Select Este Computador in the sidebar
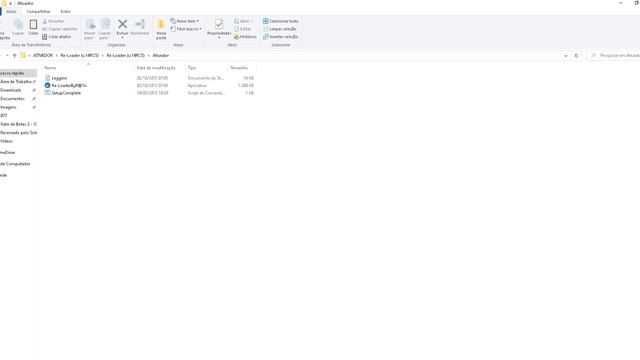 tap(15, 164)
